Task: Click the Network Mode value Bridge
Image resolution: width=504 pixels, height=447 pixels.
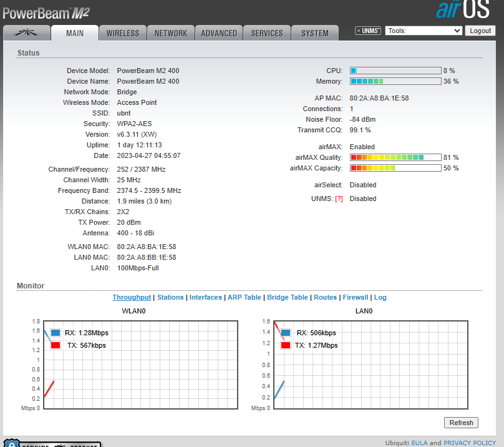Action: 127,92
